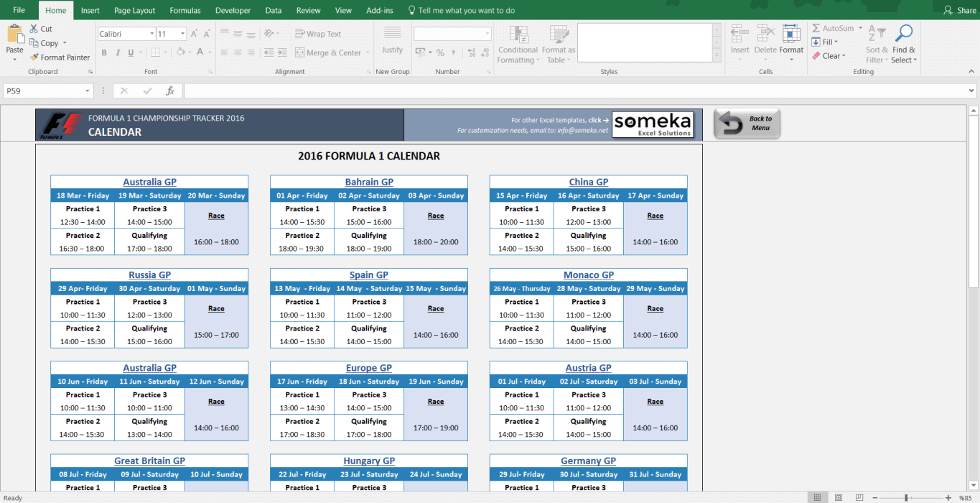Screen dimensions: 980x503
Task: Click the Delete cells icon
Action: 765,34
